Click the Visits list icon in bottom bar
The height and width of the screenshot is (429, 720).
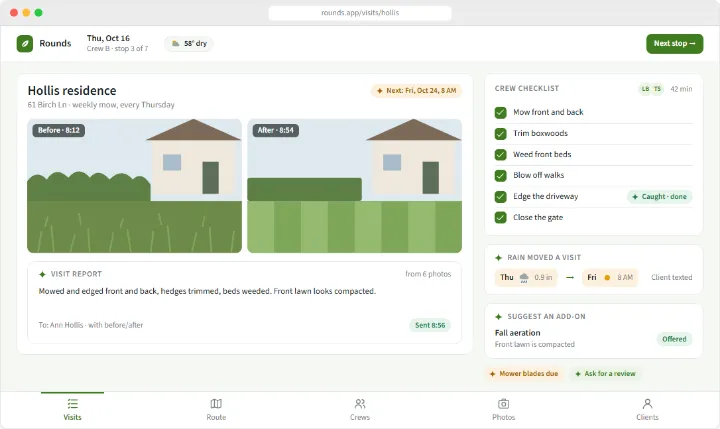coord(73,404)
